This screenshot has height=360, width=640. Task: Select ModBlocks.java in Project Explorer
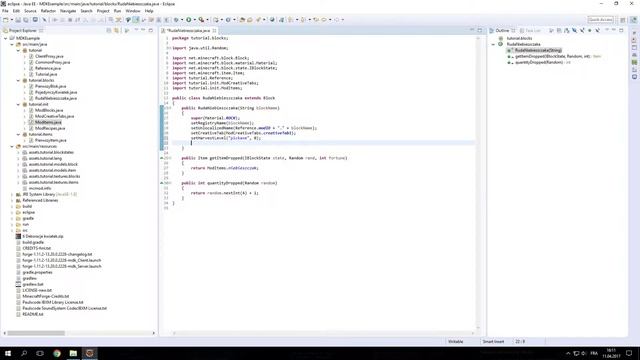pos(49,110)
